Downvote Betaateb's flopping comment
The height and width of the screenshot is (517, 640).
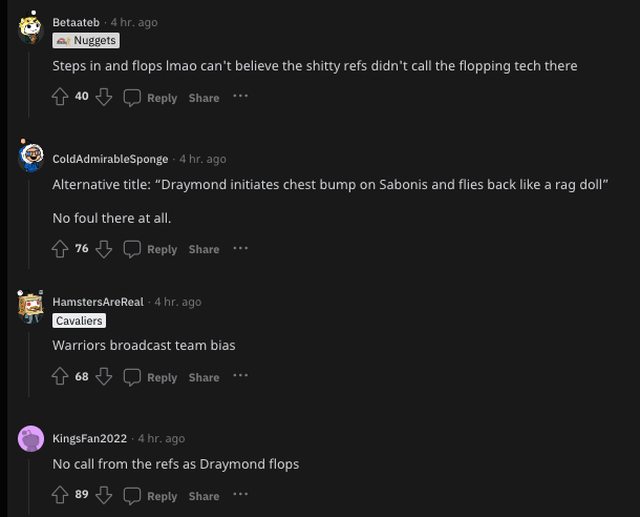point(103,97)
